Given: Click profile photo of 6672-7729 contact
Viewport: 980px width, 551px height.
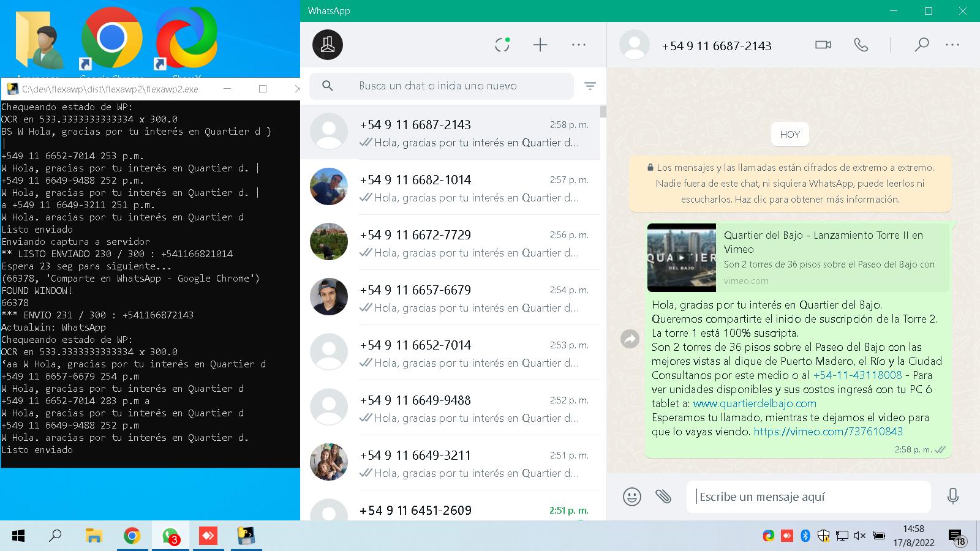Looking at the screenshot, I should 329,242.
